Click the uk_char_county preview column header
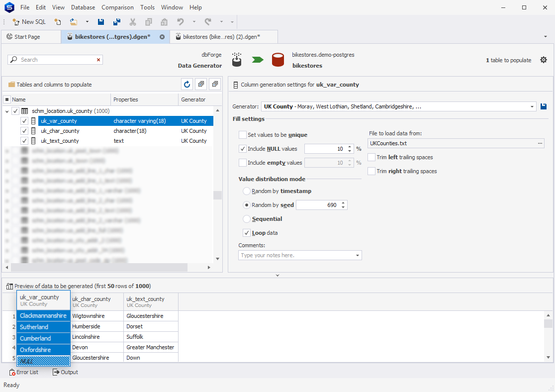 coord(97,301)
